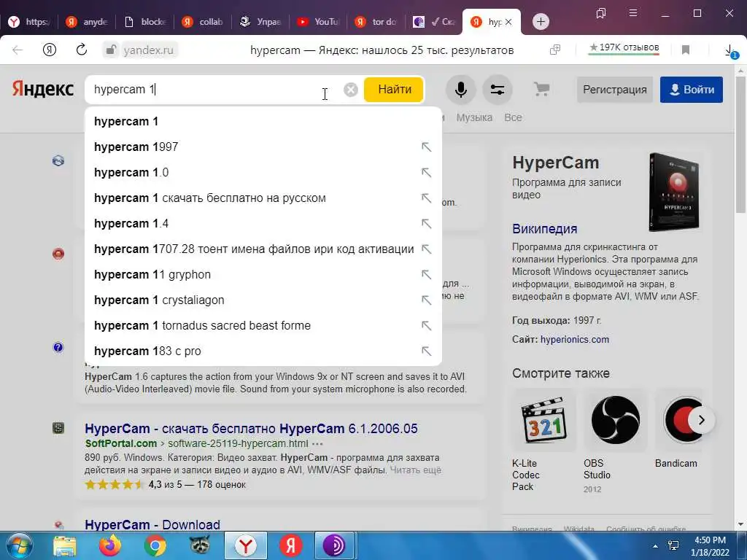Click inside the search input field
Image resolution: width=747 pixels, height=560 pixels.
[x=214, y=90]
